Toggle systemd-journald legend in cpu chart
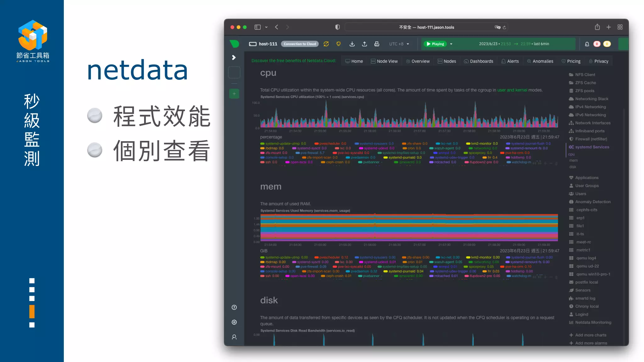644x362 pixels. pyautogui.click(x=402, y=157)
